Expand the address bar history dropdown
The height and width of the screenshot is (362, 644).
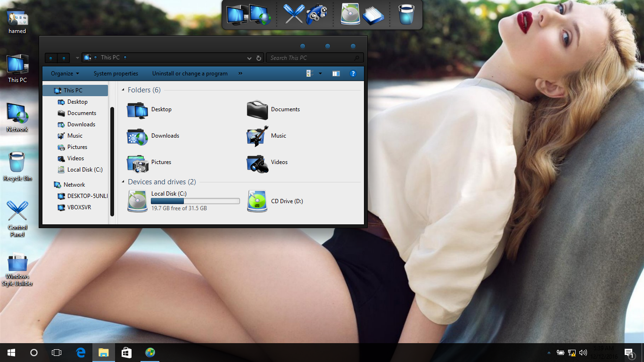249,58
